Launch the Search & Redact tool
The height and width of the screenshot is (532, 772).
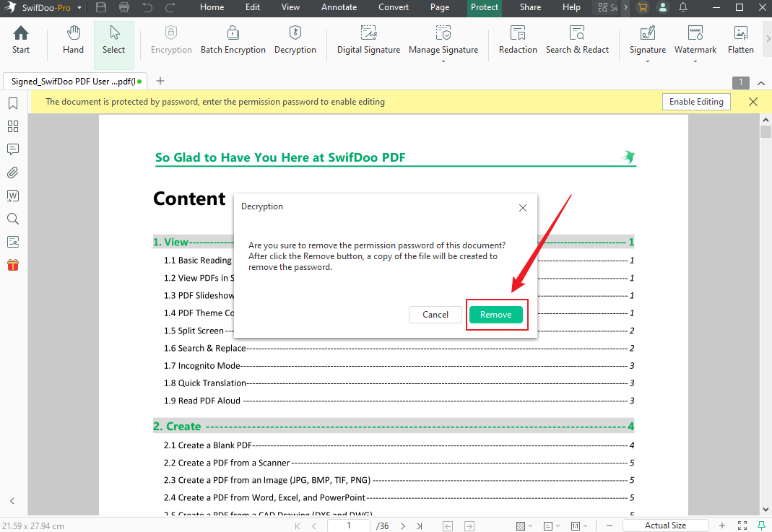click(577, 39)
